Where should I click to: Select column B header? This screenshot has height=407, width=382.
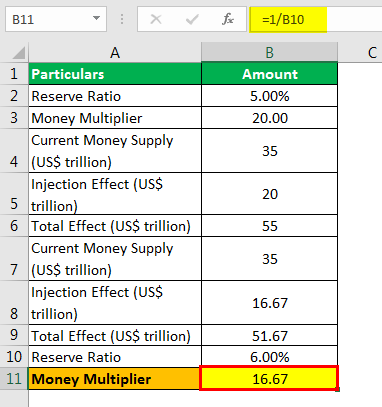point(269,52)
